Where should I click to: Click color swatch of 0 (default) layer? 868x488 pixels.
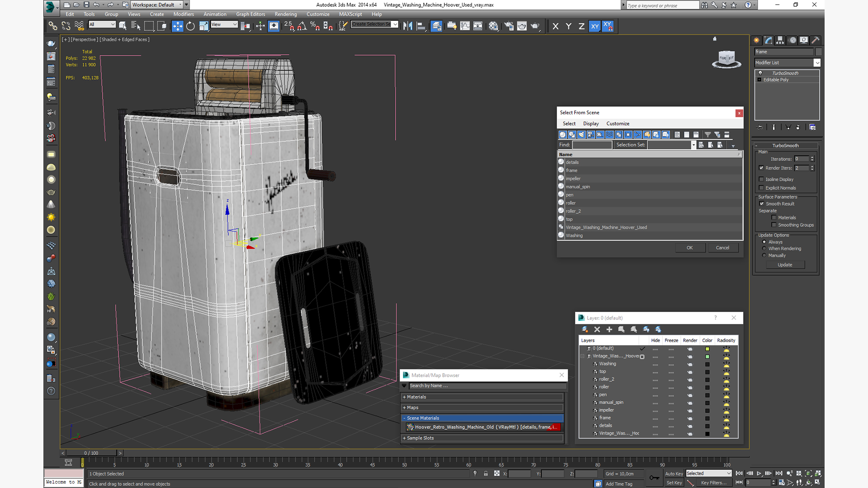[707, 349]
